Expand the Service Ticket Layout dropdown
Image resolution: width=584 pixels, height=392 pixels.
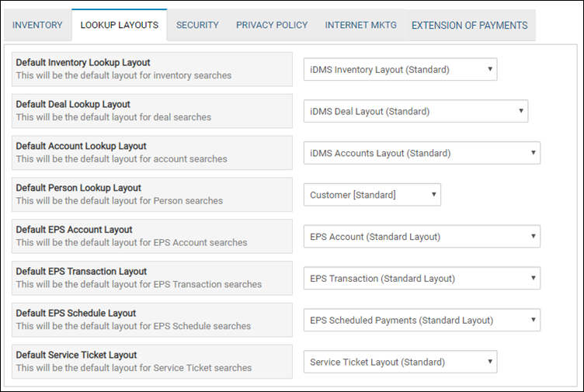[401, 362]
